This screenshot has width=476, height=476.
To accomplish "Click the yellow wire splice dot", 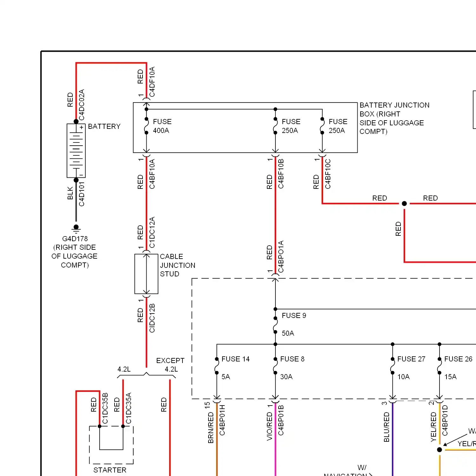I will [440, 450].
